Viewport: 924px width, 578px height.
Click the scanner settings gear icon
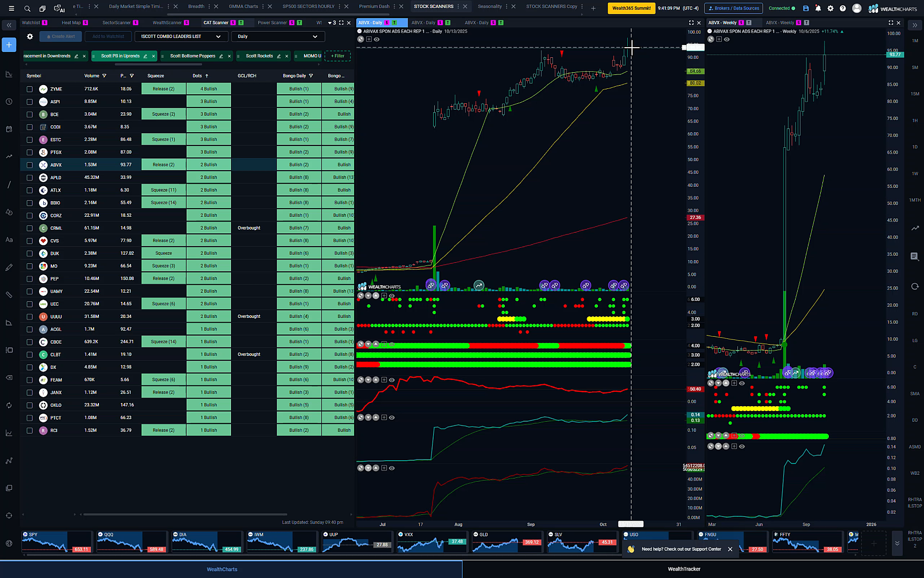(30, 36)
